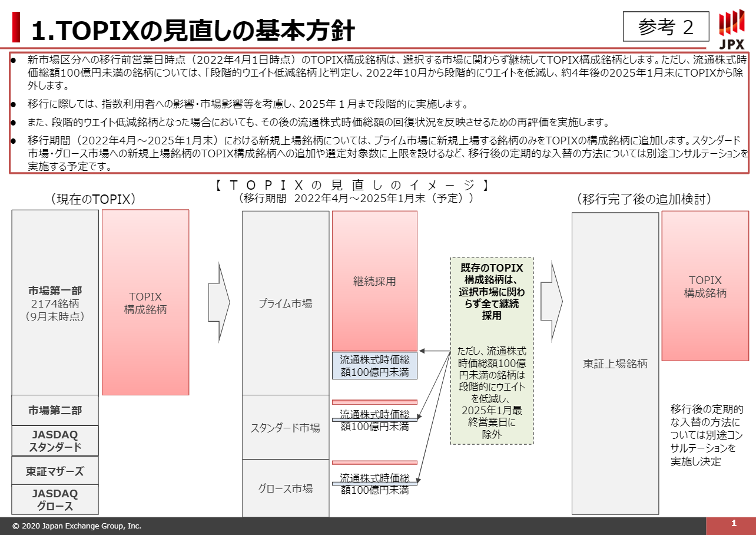The height and width of the screenshot is (535, 756).
Task: Click the 移行後の定期的な入替の方法 note
Action: (x=707, y=435)
